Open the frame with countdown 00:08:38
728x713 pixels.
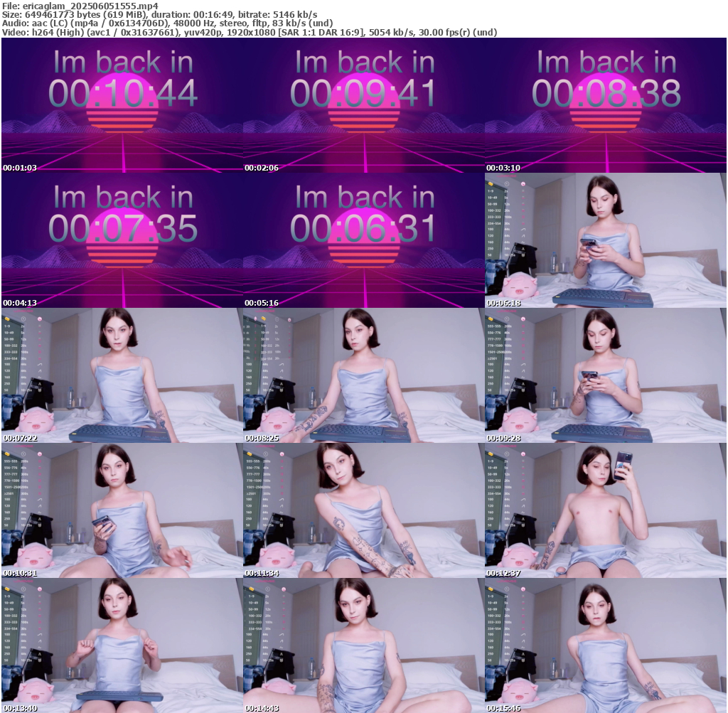606,105
